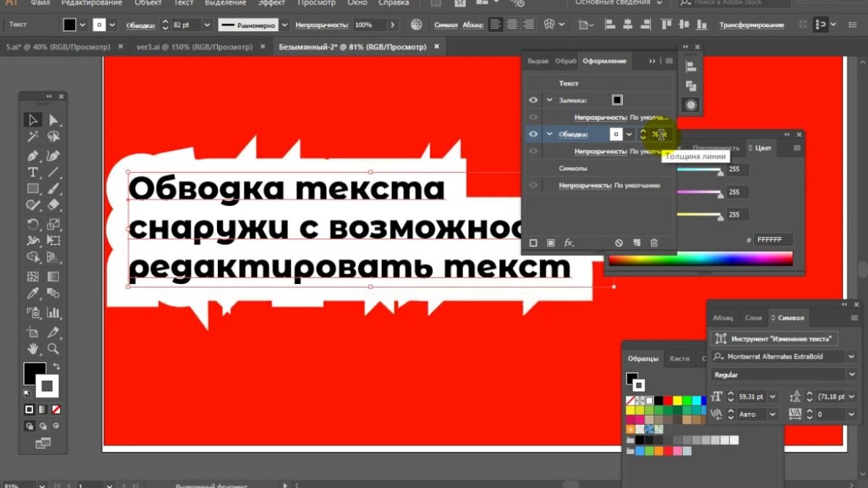Open the font style dropdown Regular
The image size is (868, 488).
click(x=851, y=375)
